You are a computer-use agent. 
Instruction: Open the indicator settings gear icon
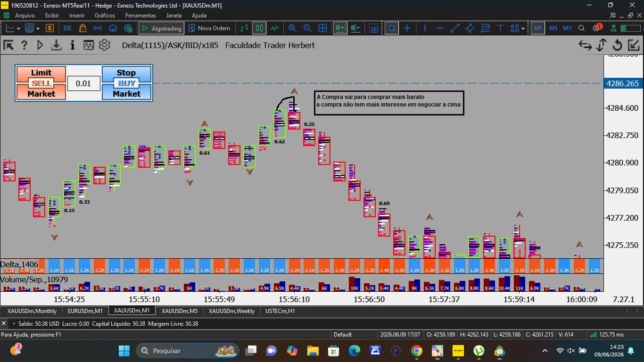[104, 45]
